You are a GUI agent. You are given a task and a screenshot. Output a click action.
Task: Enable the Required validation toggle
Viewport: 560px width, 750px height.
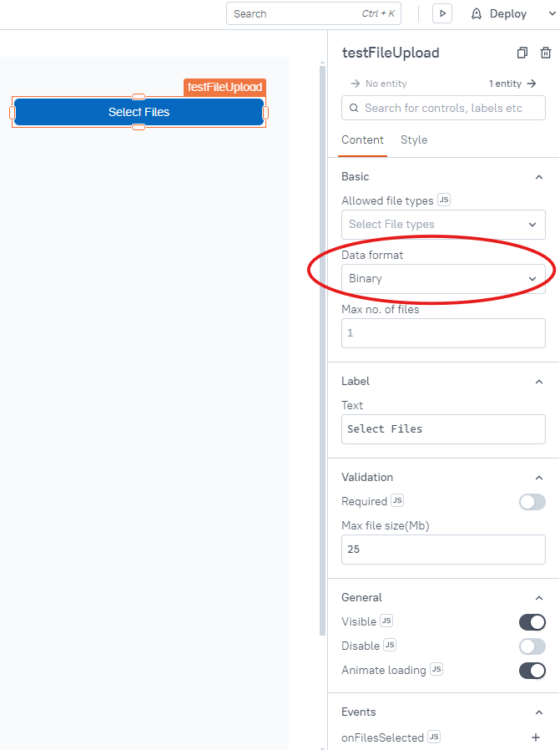pyautogui.click(x=532, y=502)
